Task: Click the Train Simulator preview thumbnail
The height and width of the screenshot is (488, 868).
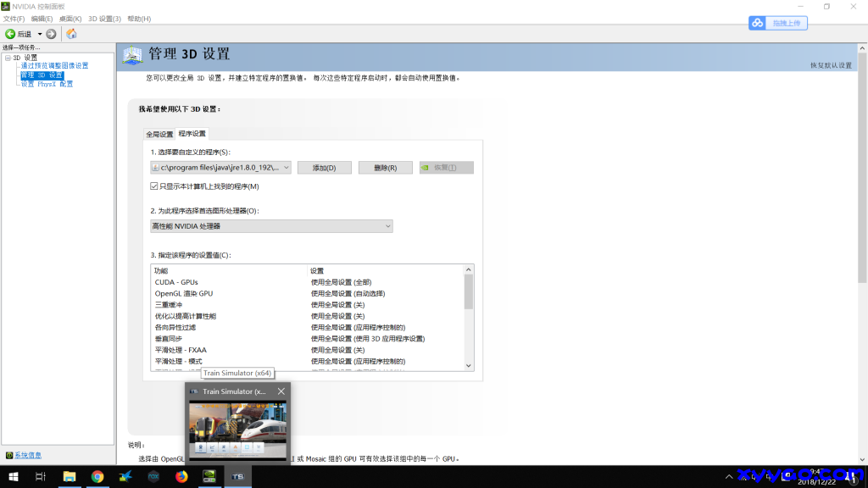Action: point(237,430)
